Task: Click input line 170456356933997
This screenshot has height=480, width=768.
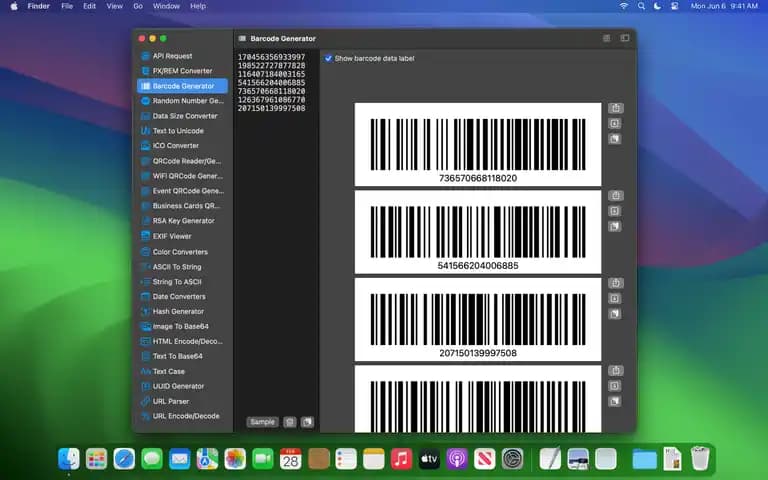Action: pyautogui.click(x=271, y=57)
